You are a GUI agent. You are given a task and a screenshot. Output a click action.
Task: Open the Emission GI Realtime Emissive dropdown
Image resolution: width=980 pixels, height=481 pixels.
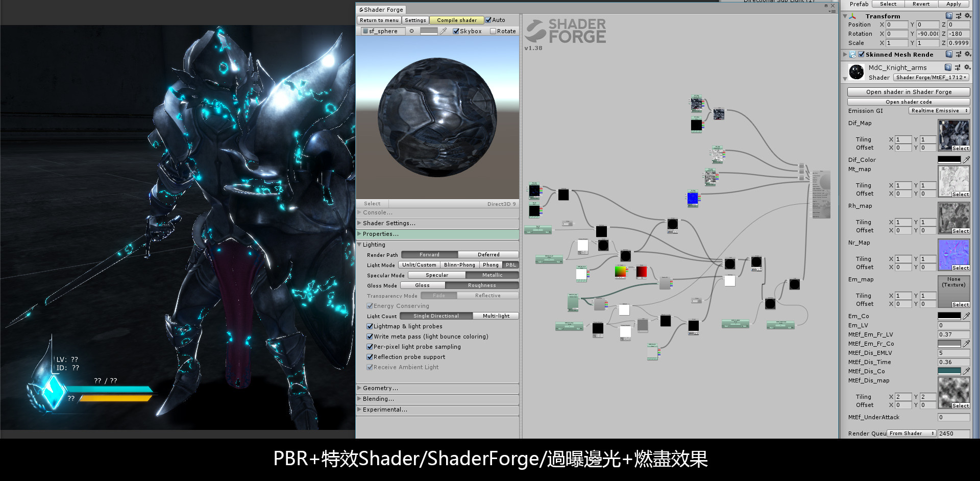coord(939,110)
